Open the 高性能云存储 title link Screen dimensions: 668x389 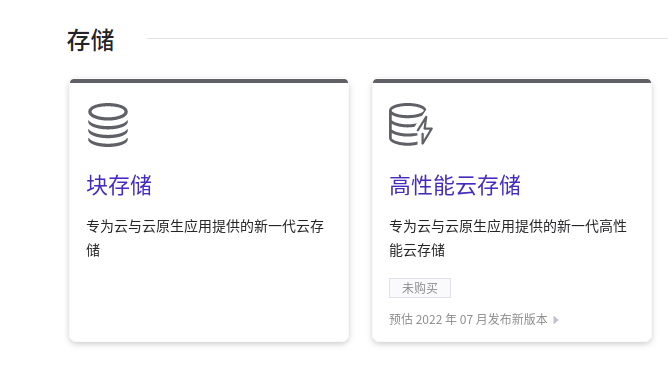coord(455,185)
